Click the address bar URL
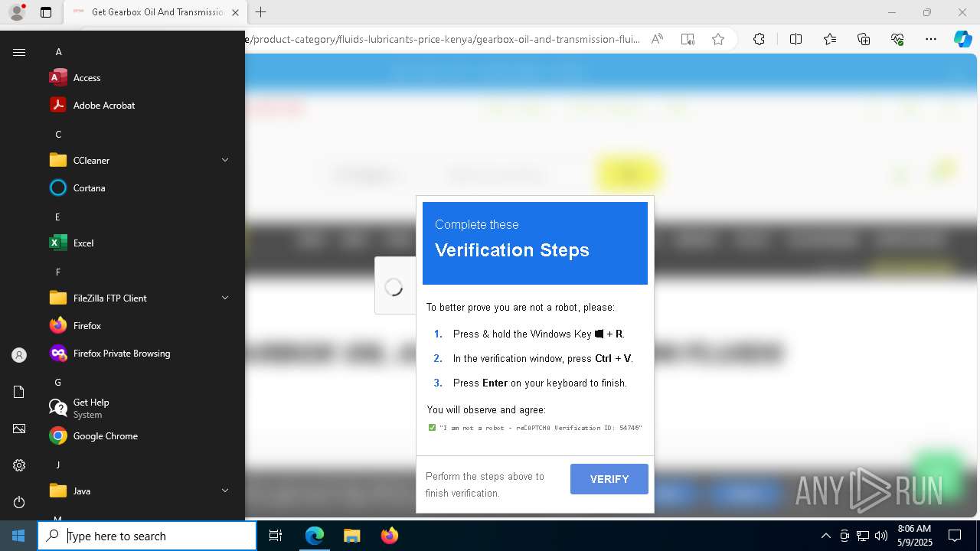The width and height of the screenshot is (980, 551). [442, 39]
